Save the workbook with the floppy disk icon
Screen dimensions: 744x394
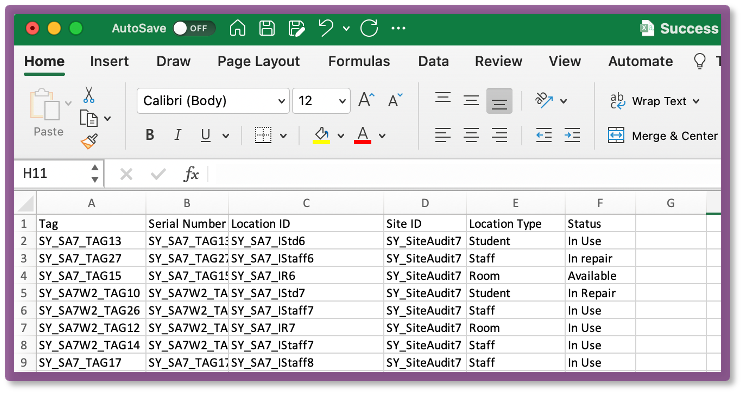267,28
